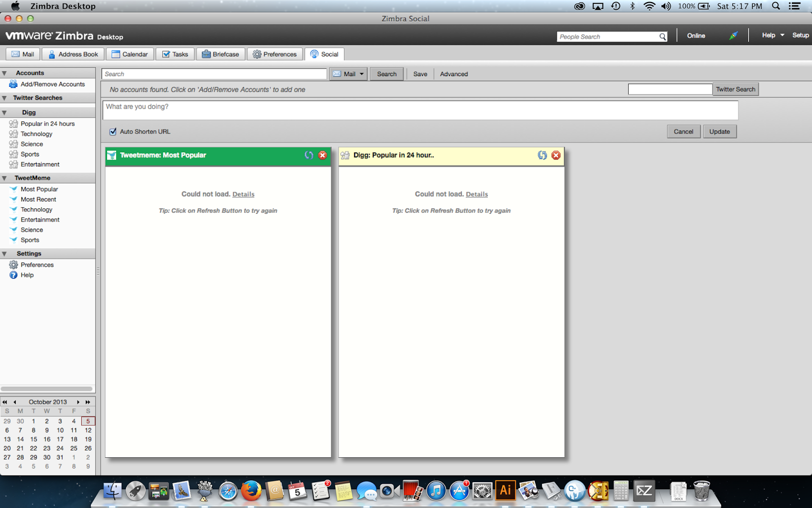This screenshot has height=508, width=812.
Task: Collapse the TweetMeme section
Action: coord(4,178)
